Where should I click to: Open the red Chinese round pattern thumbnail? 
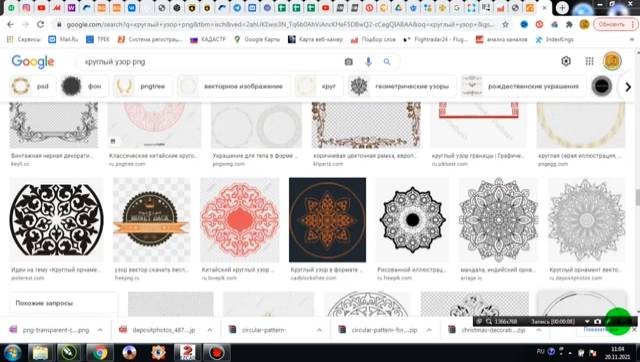(x=240, y=220)
